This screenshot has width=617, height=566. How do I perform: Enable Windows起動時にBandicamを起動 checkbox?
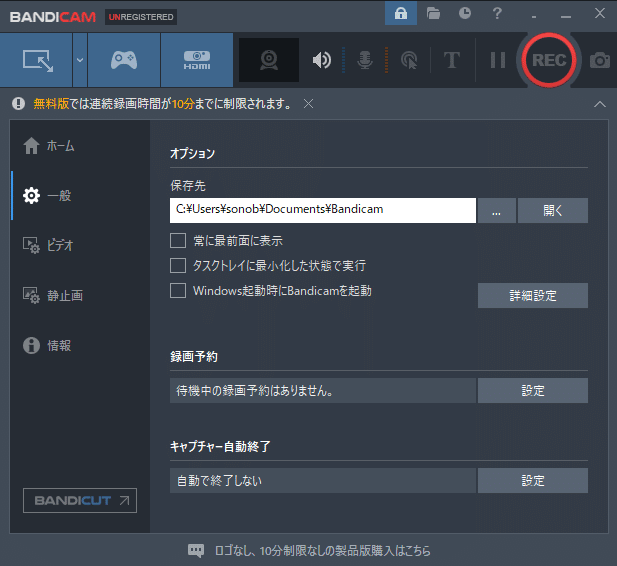click(178, 290)
